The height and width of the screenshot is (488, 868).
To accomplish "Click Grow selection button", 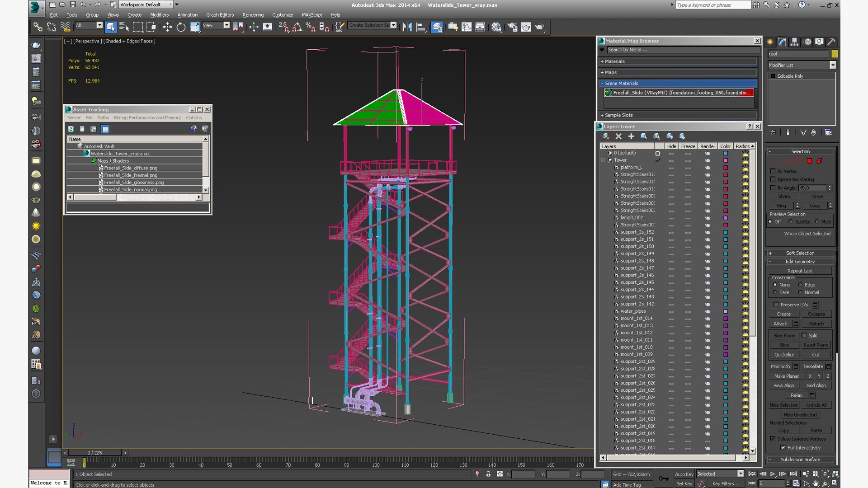I will click(817, 197).
